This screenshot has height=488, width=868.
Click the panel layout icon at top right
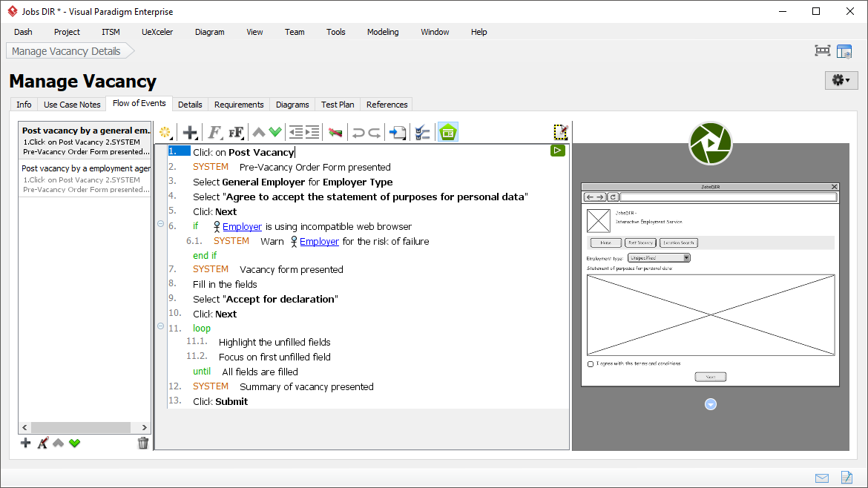coord(844,51)
